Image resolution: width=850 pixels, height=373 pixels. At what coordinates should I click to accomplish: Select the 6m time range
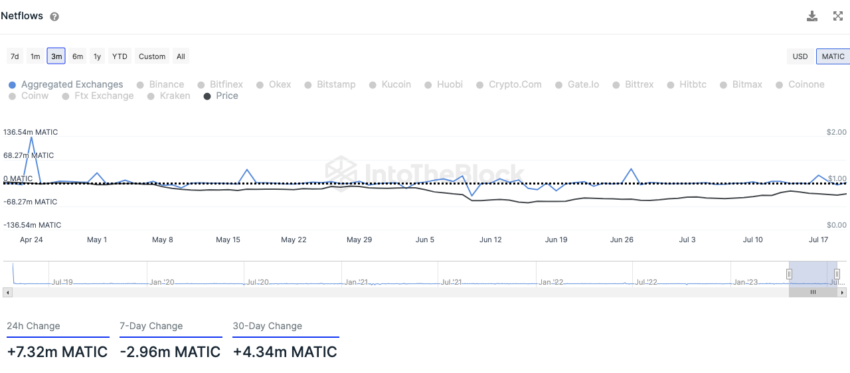(x=78, y=56)
